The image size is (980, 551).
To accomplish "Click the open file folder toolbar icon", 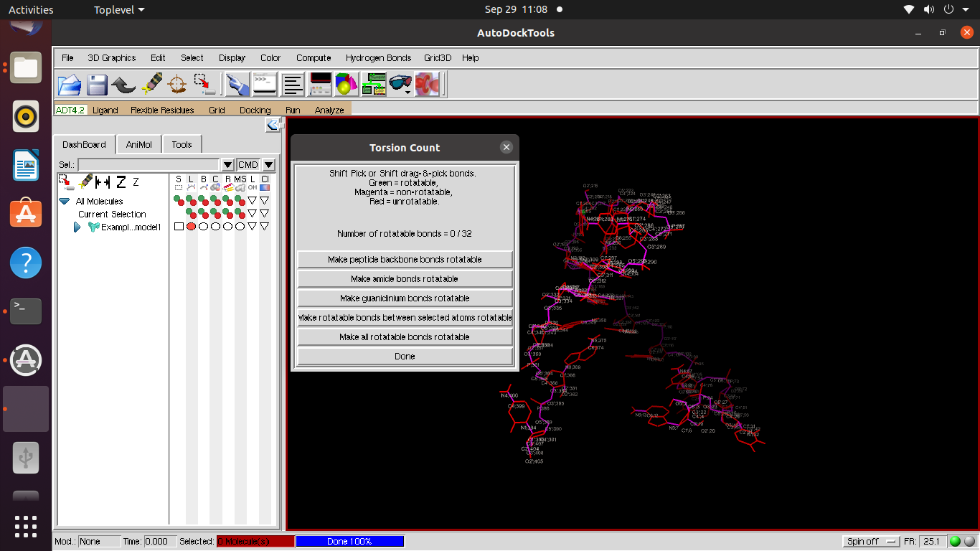I will pos(70,85).
